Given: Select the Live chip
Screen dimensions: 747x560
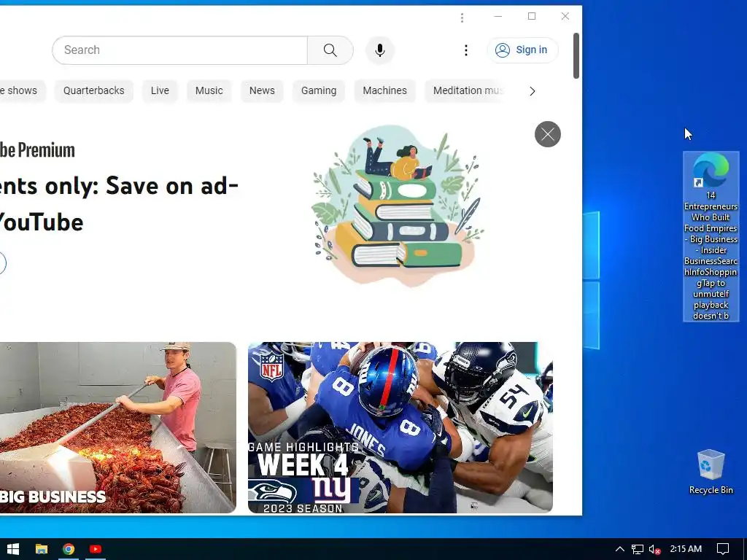Looking at the screenshot, I should pos(160,90).
